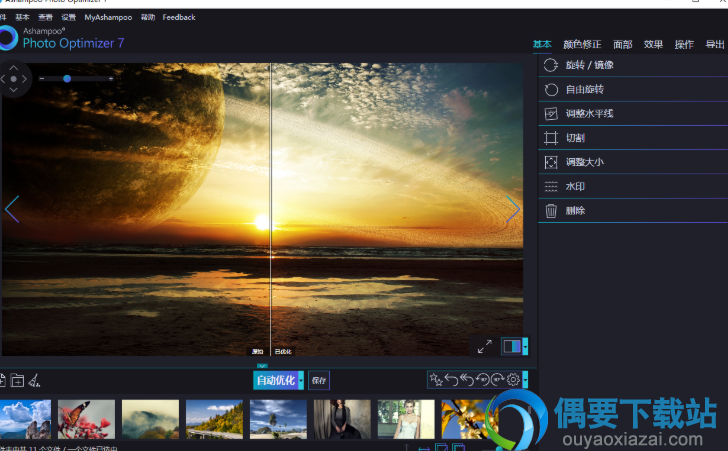Open the Adjust Horizon (调整水平线) tool

633,113
